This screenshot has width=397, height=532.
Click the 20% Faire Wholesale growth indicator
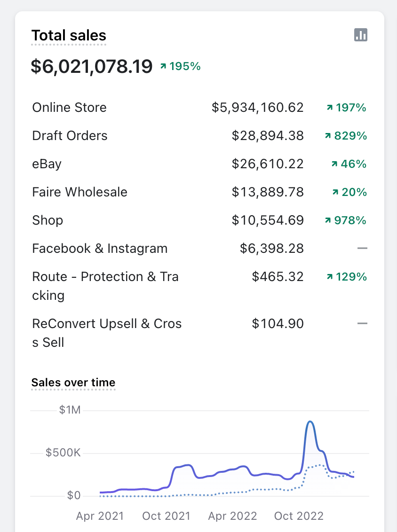pos(349,192)
